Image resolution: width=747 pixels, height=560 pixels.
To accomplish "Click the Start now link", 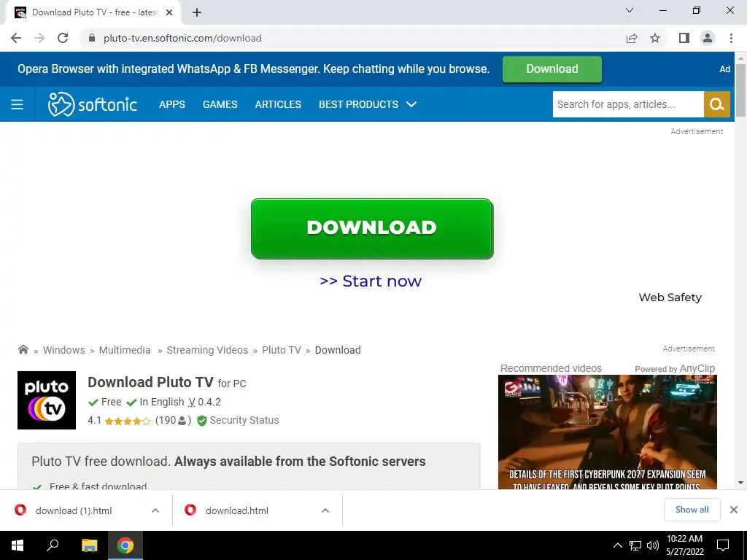I will [x=371, y=281].
